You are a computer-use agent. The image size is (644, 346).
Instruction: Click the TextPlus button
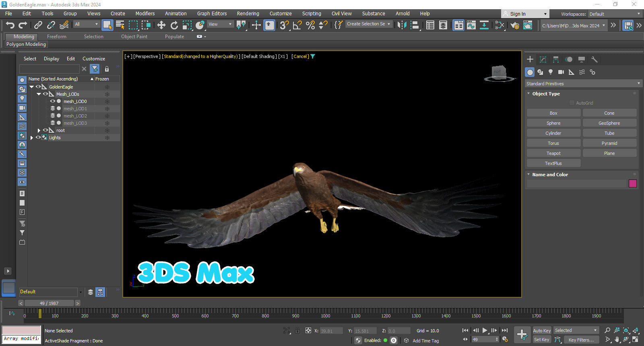(x=553, y=163)
